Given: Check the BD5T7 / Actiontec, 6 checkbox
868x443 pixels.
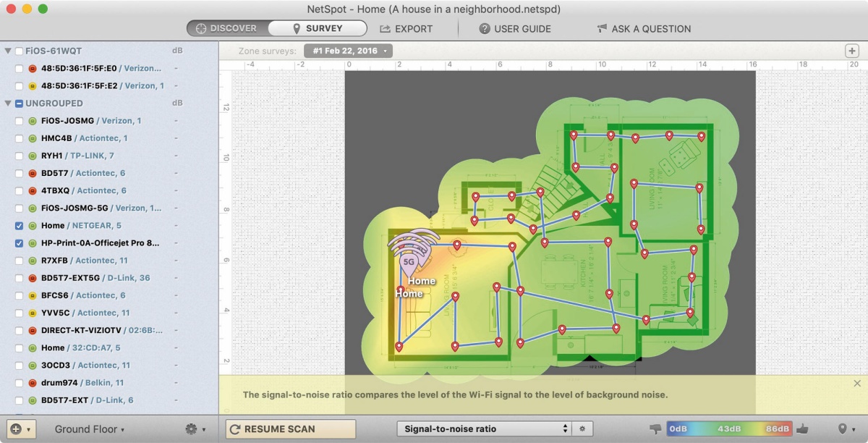Looking at the screenshot, I should coord(19,173).
